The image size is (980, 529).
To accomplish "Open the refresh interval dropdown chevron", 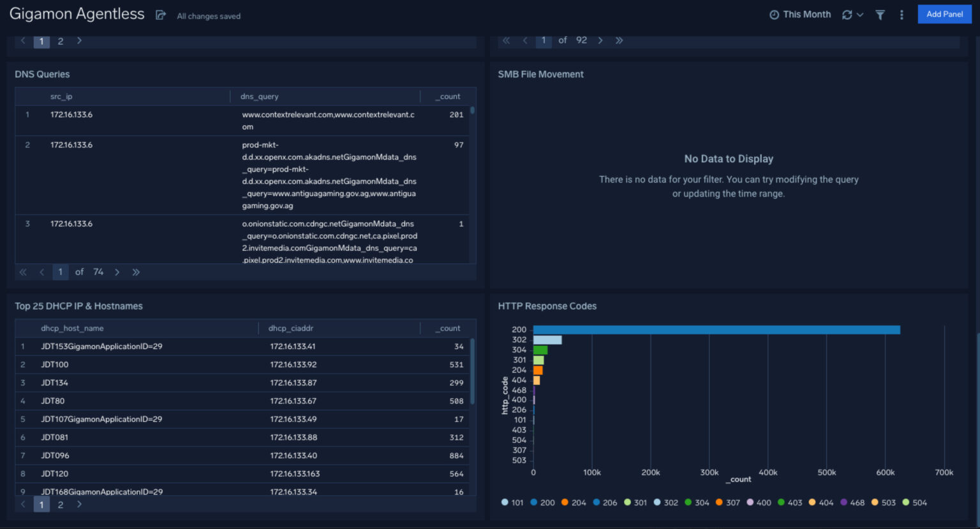I will click(860, 14).
